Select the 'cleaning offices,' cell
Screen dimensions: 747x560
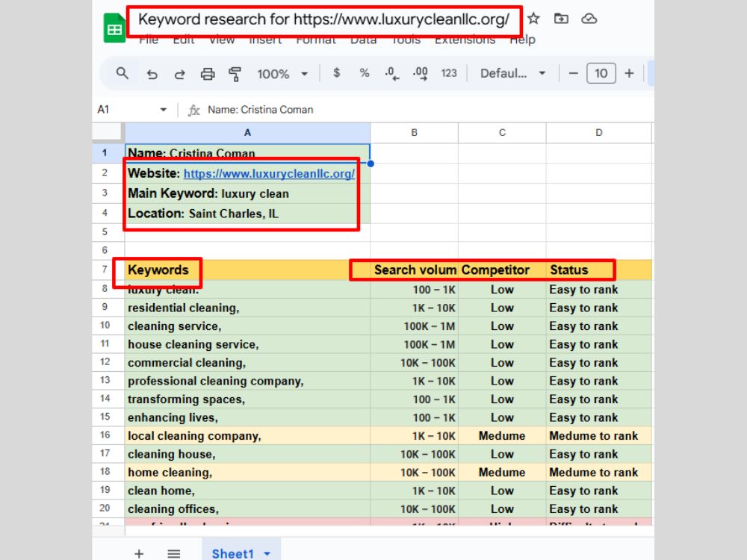247,508
